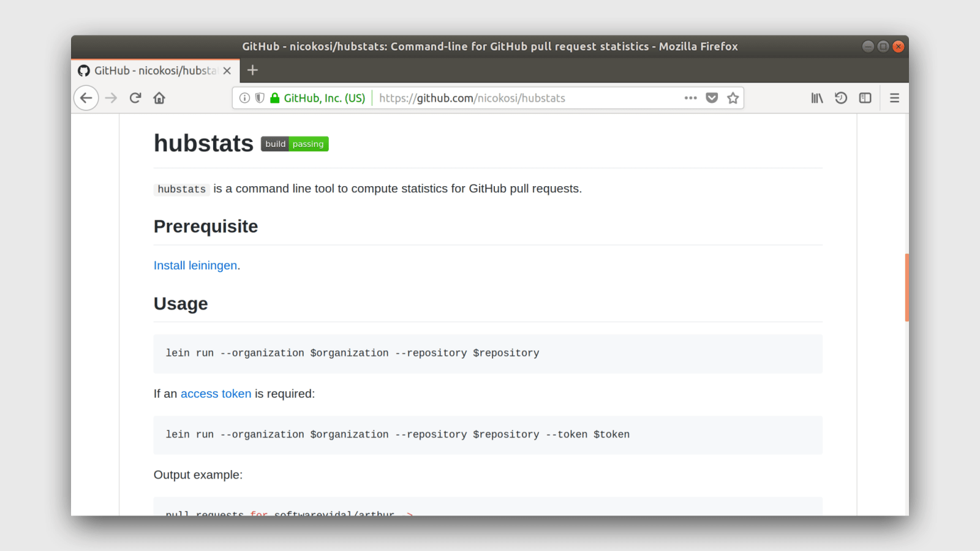
Task: Click the build passing badge
Action: click(295, 144)
